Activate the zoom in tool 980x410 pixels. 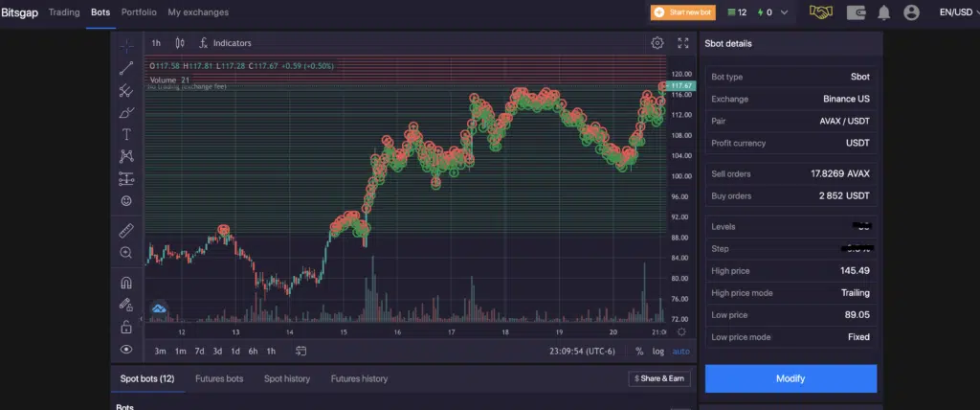click(125, 253)
